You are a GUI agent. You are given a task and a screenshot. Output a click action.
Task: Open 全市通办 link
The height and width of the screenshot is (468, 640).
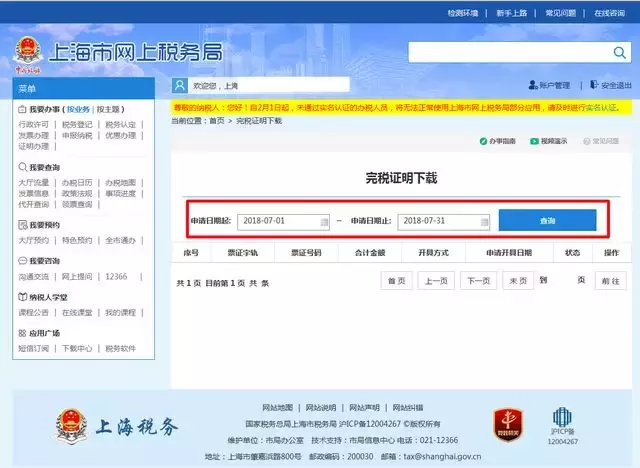point(120,240)
